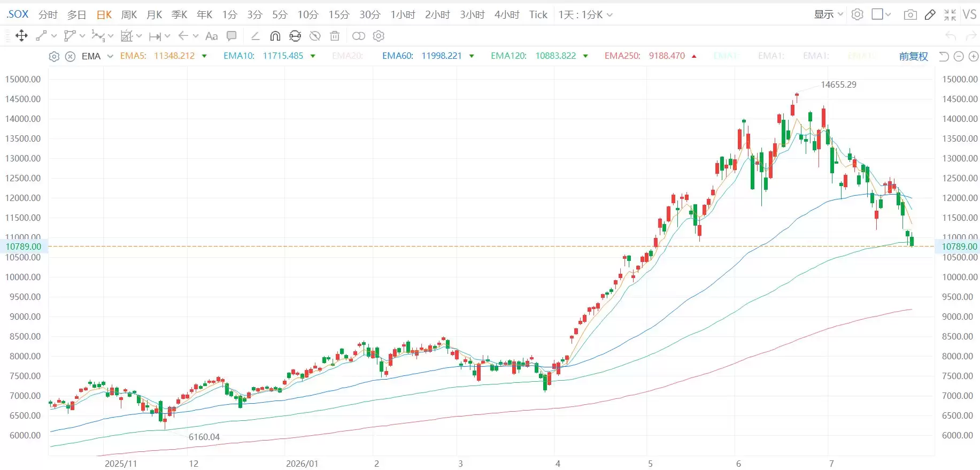The width and height of the screenshot is (980, 470).
Task: Toggle the lock drawings icon
Action: 295,36
